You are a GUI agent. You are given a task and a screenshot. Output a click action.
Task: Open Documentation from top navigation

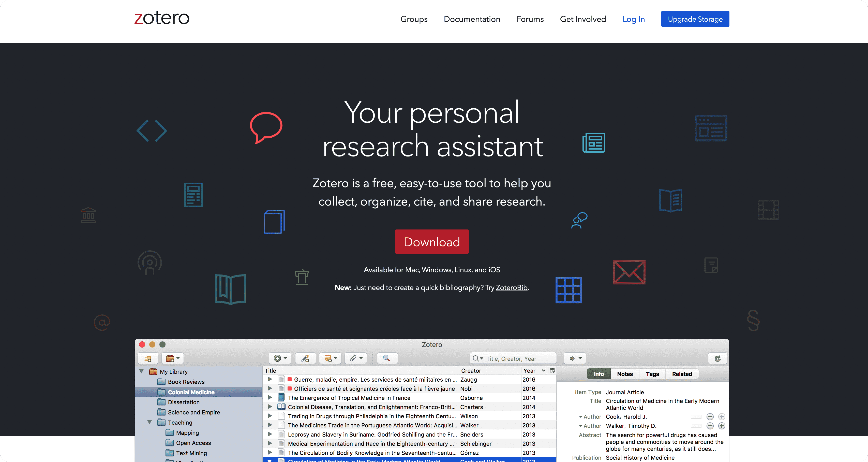[472, 19]
